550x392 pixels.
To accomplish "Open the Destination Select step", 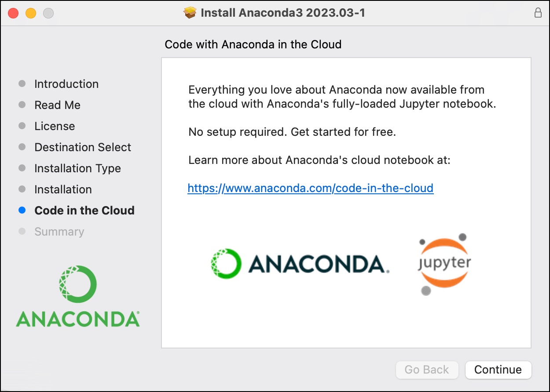I will pyautogui.click(x=82, y=147).
